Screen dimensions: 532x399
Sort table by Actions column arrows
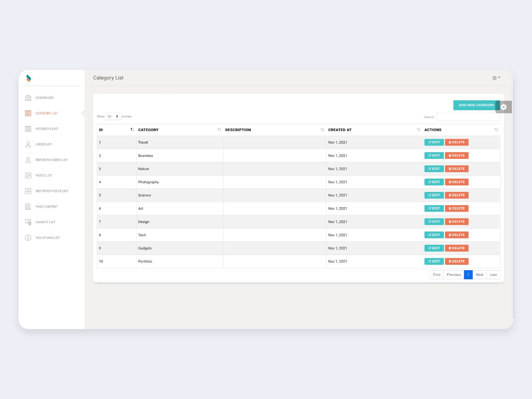point(496,130)
